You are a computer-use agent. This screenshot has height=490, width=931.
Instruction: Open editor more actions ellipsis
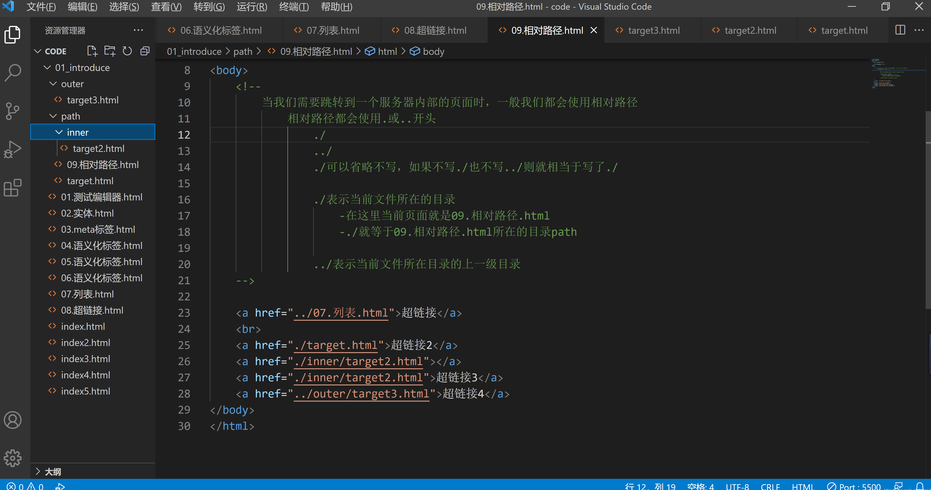tap(919, 30)
